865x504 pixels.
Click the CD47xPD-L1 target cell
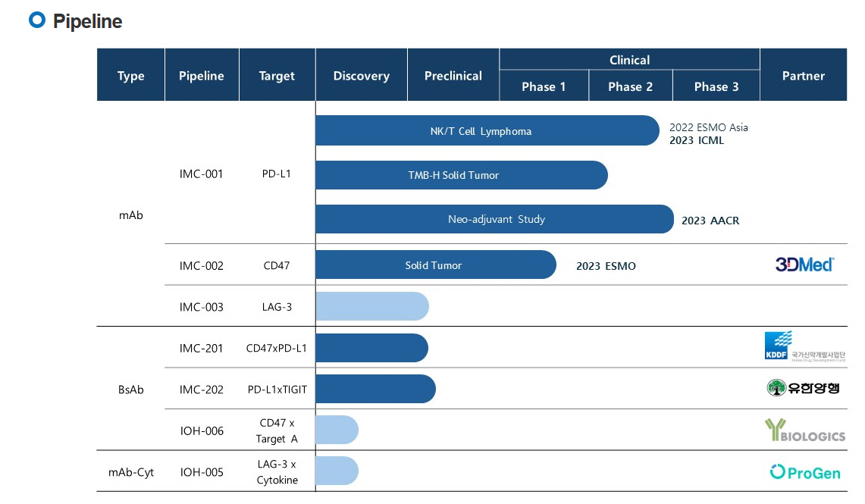pos(277,348)
